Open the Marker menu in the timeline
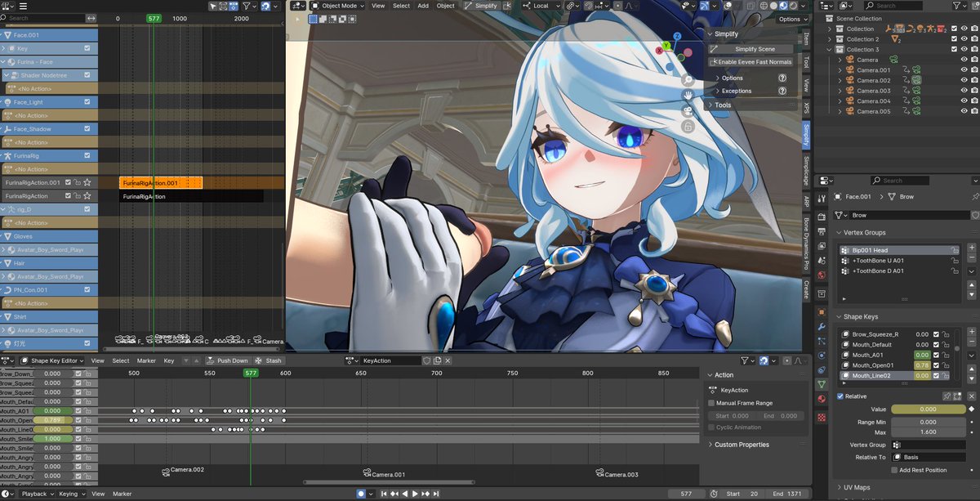Viewport: 980px width, 501px height. coord(121,493)
